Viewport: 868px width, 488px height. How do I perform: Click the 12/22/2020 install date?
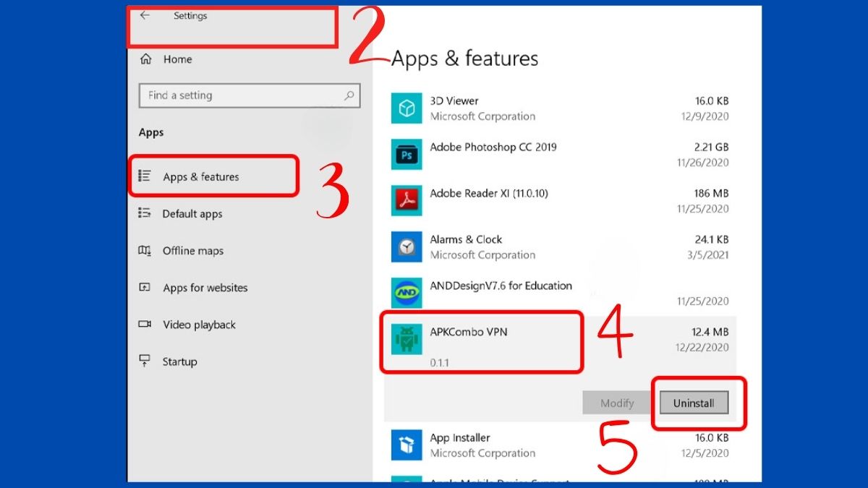coord(703,347)
